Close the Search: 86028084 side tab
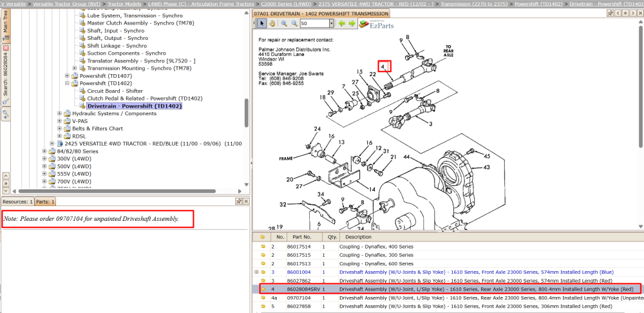 (x=6, y=48)
